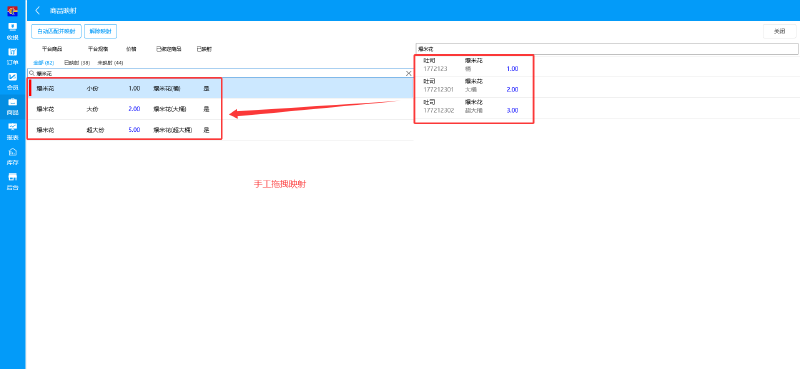Click the 关闭 close button
The image size is (800, 369).
(x=780, y=31)
